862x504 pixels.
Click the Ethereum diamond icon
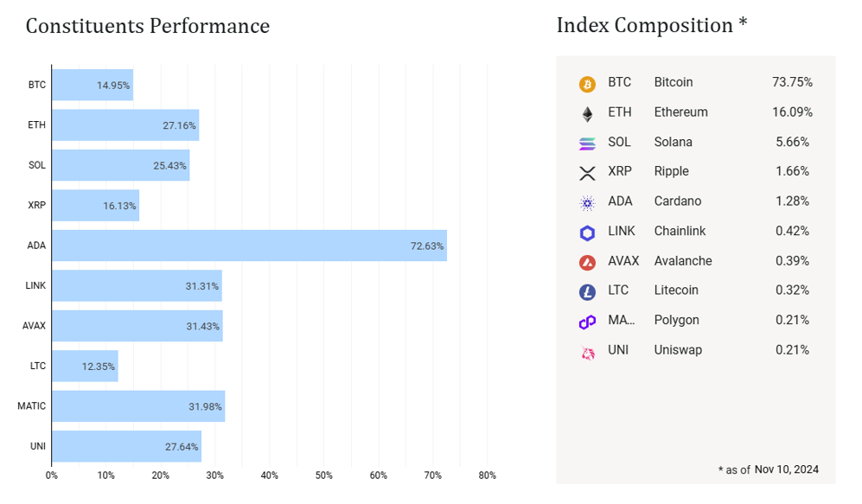pyautogui.click(x=588, y=113)
